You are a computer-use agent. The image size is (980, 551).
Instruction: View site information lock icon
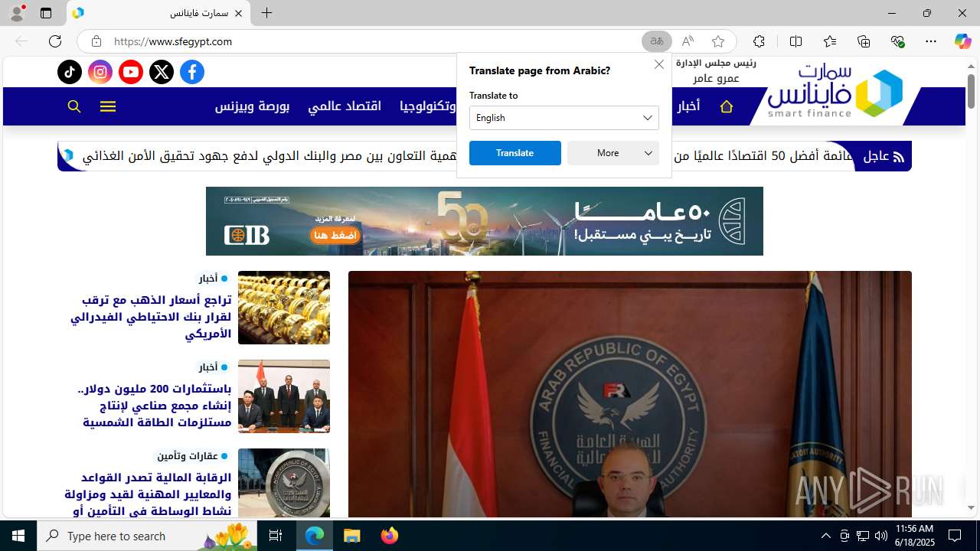click(x=96, y=41)
